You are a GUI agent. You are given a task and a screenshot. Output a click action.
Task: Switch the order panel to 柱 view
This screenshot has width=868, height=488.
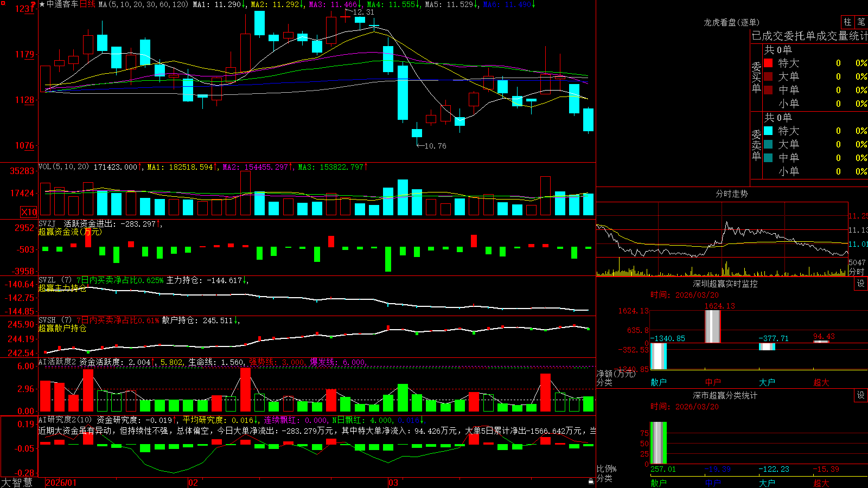pyautogui.click(x=847, y=22)
